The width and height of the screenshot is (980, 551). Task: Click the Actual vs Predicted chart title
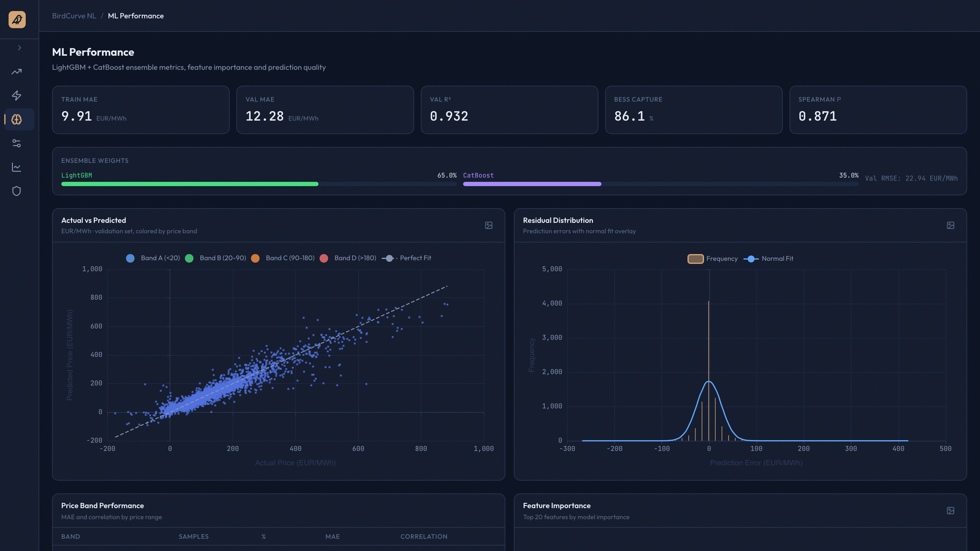tap(94, 220)
